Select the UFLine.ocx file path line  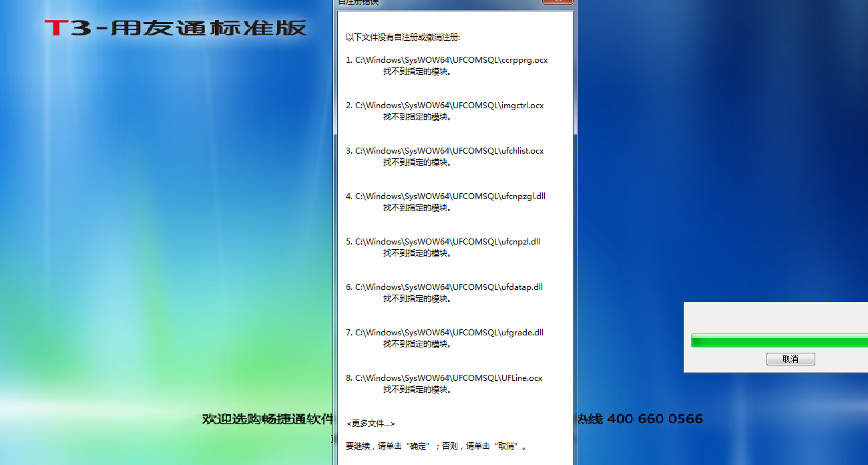click(444, 378)
